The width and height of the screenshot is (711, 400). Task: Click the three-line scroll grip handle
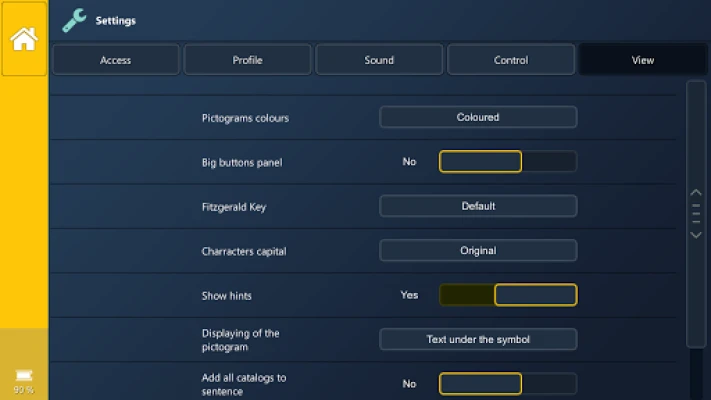696,213
